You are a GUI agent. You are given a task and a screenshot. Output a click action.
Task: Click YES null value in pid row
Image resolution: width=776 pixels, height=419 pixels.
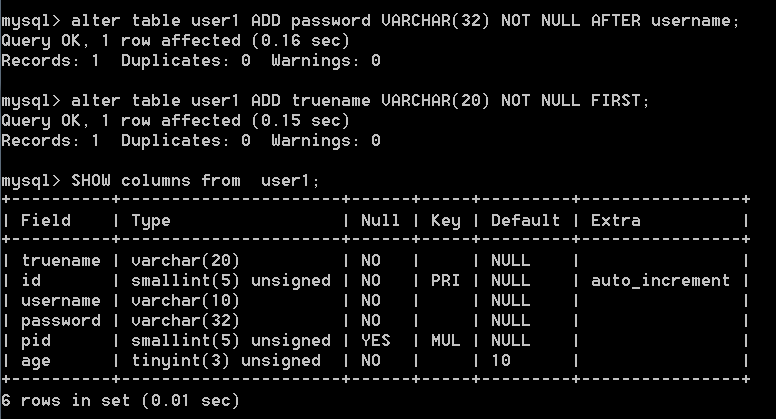pyautogui.click(x=376, y=340)
